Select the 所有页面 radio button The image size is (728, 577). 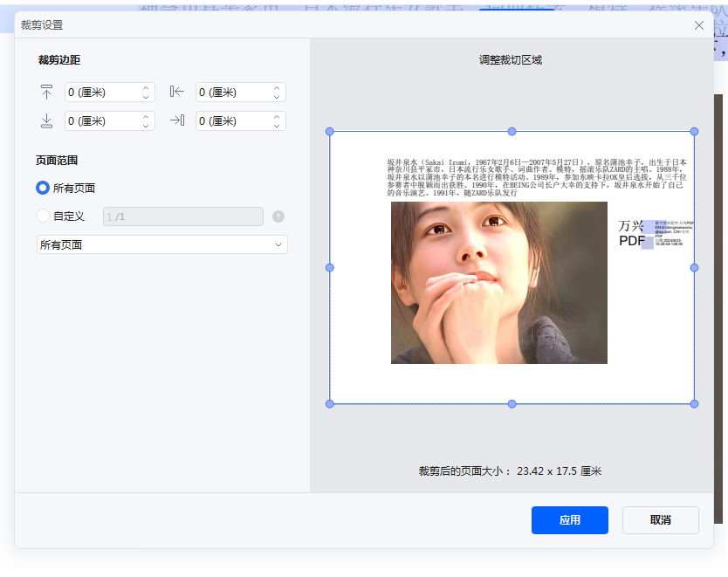41,188
